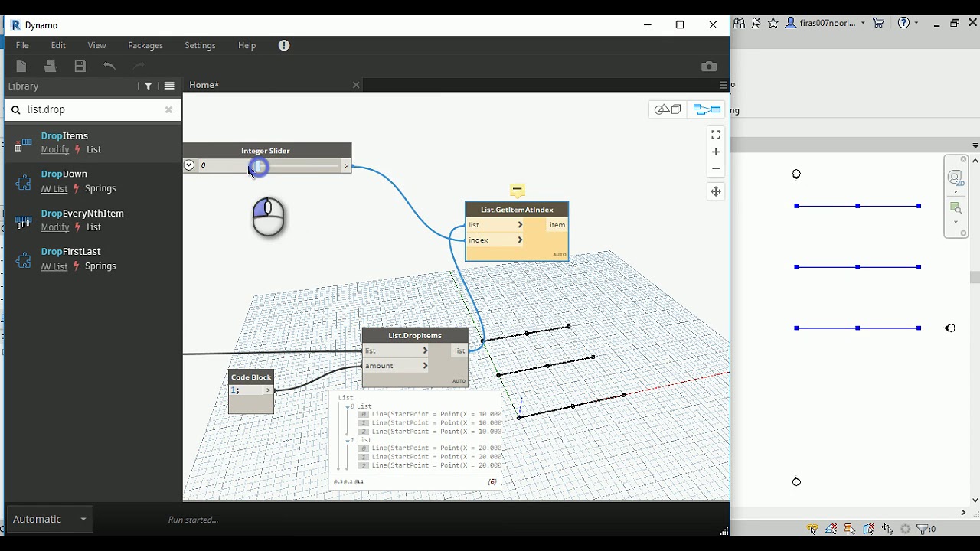Collapse the 0 List in preview bubble
This screenshot has width=980, height=551.
tap(348, 407)
